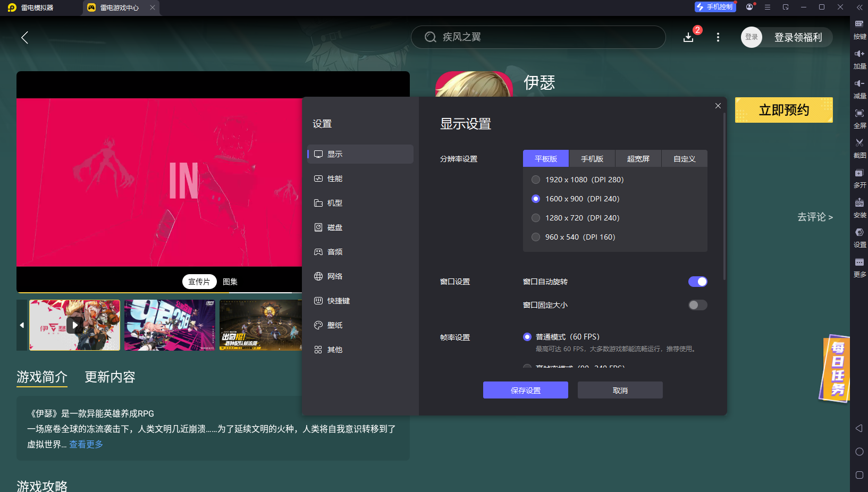The image size is (868, 492).
Task: Open the user account icon in title bar
Action: (749, 7)
